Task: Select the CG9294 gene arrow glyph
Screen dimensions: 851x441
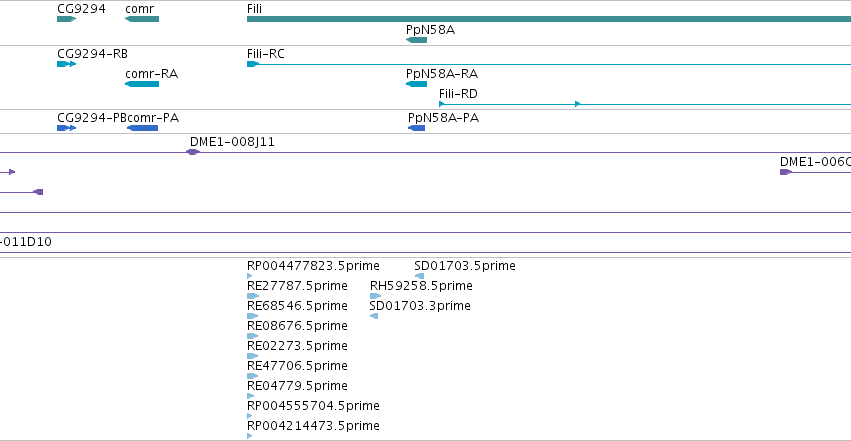Action: coord(66,19)
